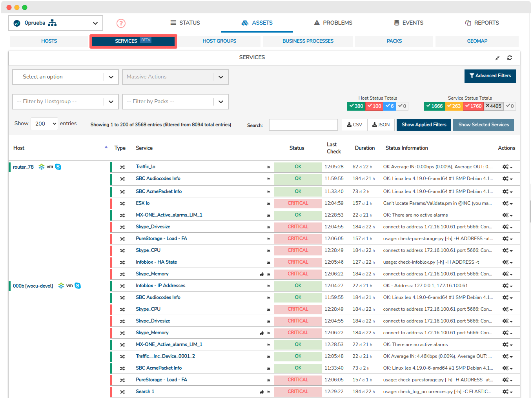Open the REPORTS menu

[482, 23]
